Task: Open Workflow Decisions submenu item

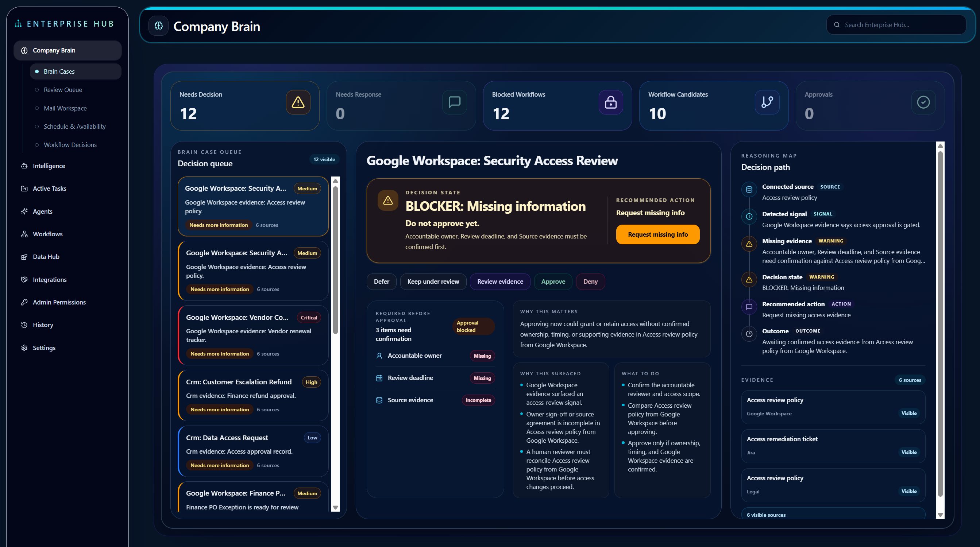Action: click(76, 145)
